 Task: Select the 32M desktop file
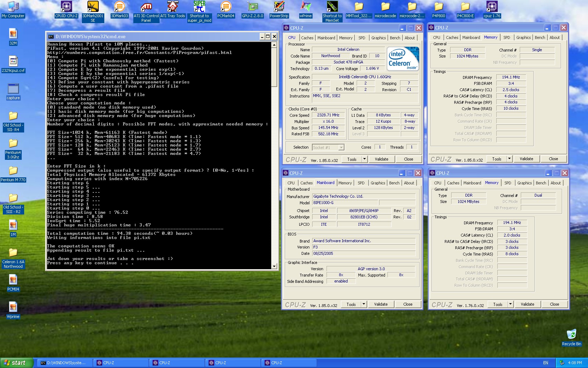pos(13,37)
